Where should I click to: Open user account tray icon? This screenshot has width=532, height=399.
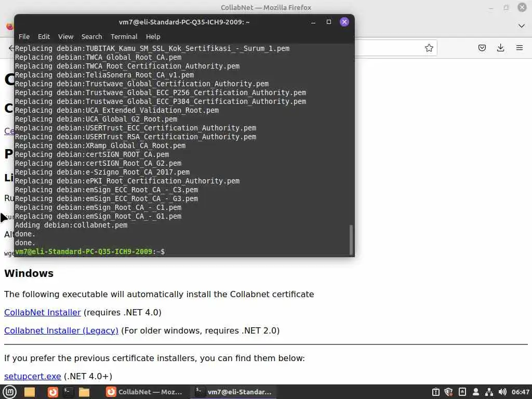tap(476, 392)
